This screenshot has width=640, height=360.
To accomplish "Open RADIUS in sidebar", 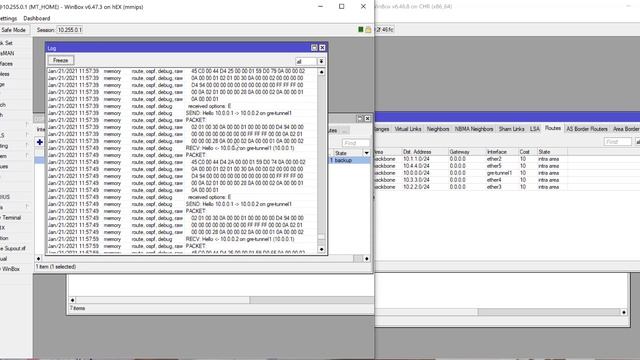I will coord(5,197).
